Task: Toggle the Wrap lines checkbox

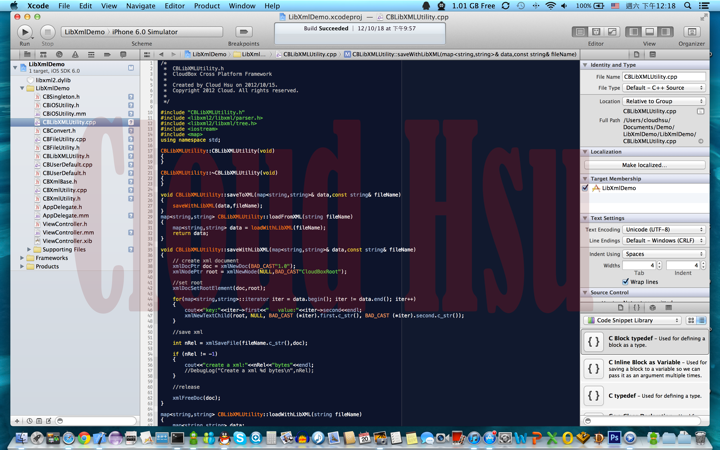Action: click(x=625, y=281)
